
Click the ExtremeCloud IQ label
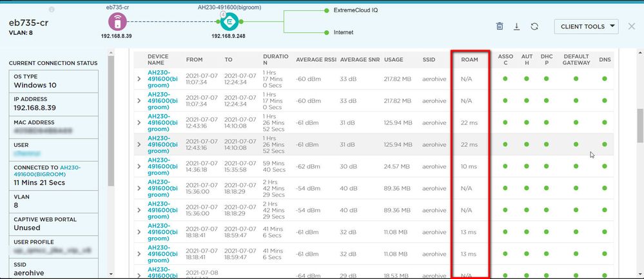pyautogui.click(x=356, y=10)
